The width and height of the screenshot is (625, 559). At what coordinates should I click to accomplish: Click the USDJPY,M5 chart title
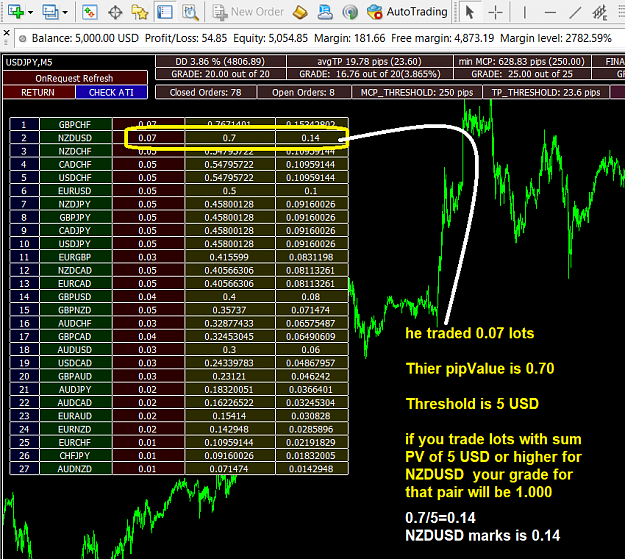coord(29,62)
